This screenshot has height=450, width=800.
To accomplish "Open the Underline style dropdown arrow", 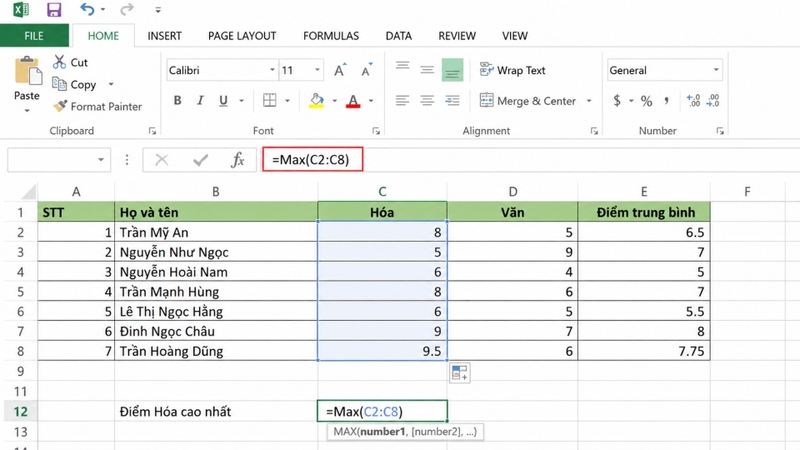I will (x=241, y=101).
